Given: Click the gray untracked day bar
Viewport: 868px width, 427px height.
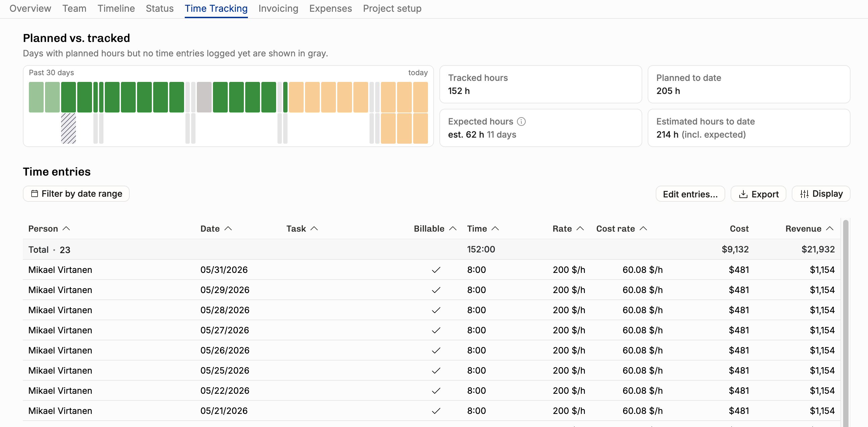Looking at the screenshot, I should tap(204, 97).
